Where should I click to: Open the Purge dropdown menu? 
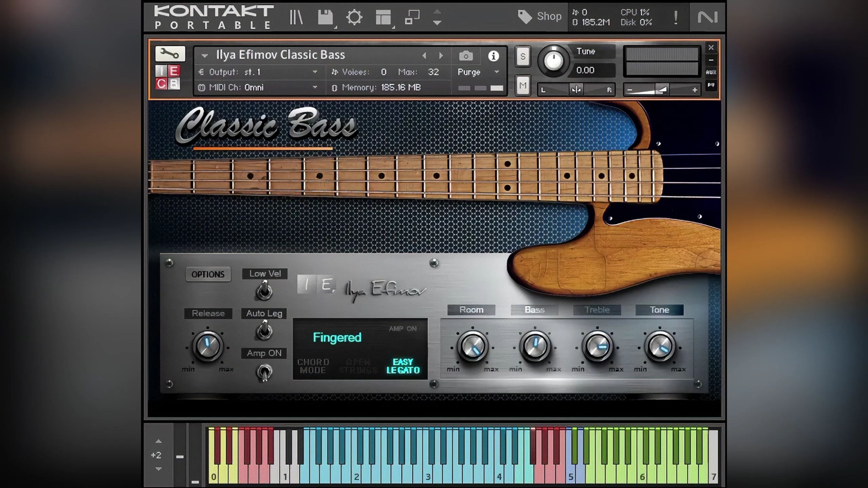(x=478, y=72)
